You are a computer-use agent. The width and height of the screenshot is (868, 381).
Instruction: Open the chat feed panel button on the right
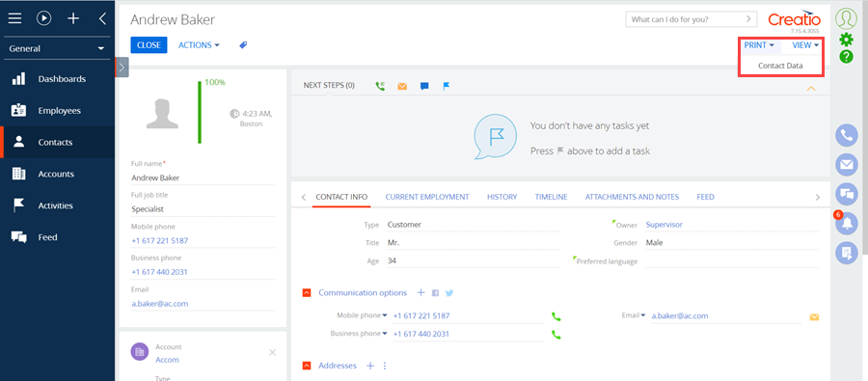click(x=846, y=194)
